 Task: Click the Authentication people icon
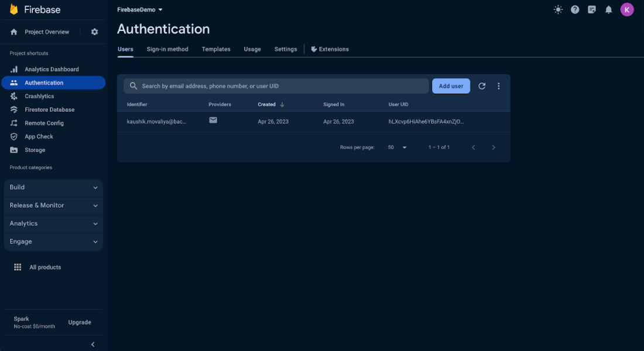14,82
